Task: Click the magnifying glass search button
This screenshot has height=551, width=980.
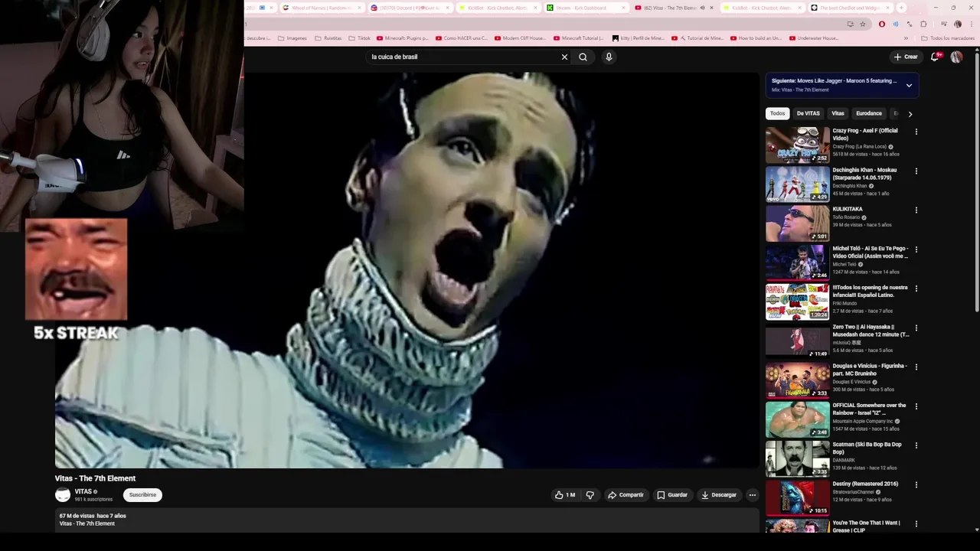Action: click(x=583, y=57)
